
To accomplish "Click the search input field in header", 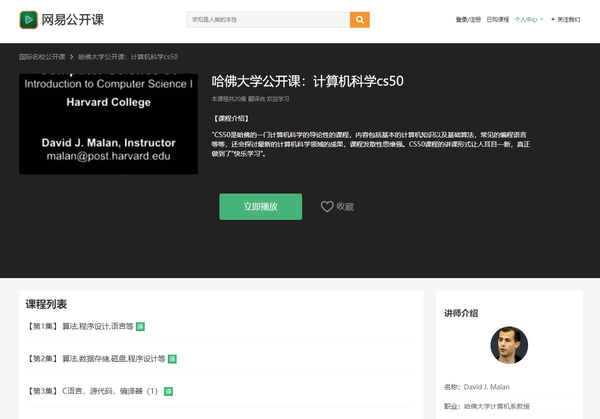I will click(x=268, y=20).
